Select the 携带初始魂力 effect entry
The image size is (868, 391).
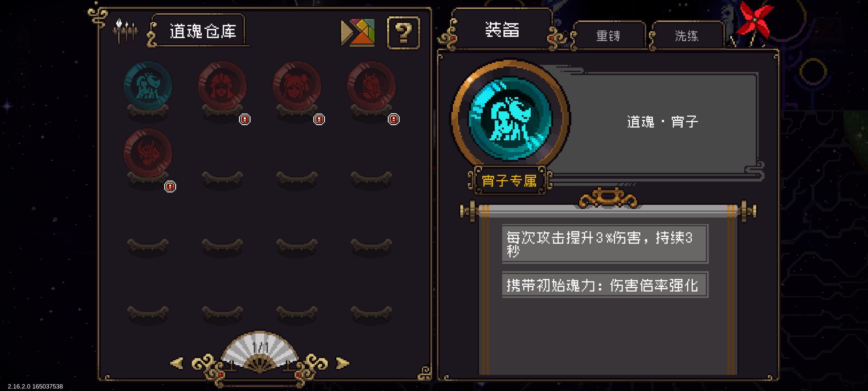point(605,285)
